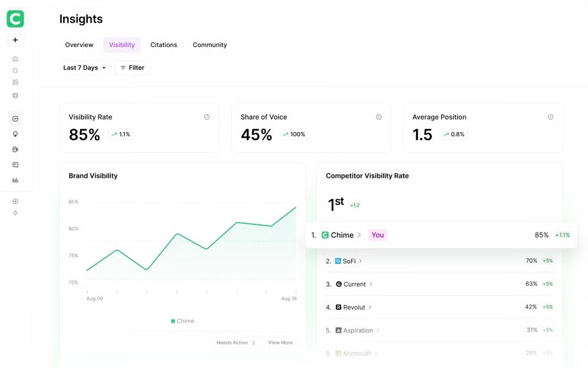Open the window-grid icon near sidebar bottom

[15, 201]
